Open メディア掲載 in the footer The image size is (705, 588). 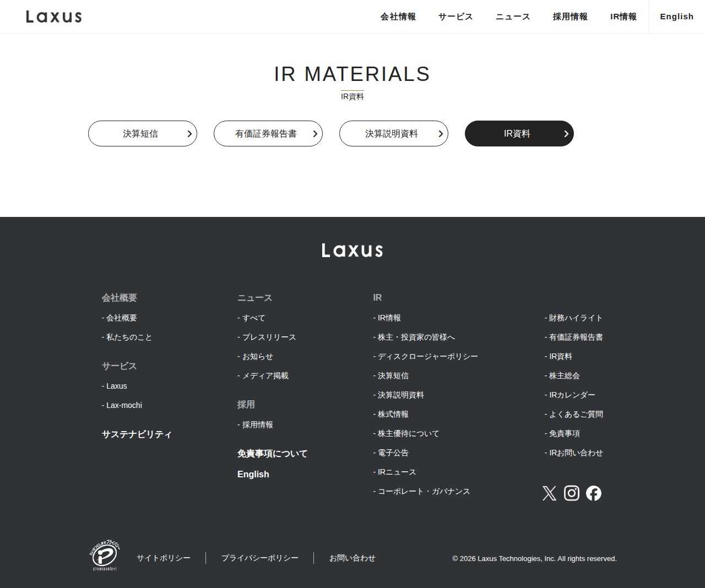[x=263, y=376]
